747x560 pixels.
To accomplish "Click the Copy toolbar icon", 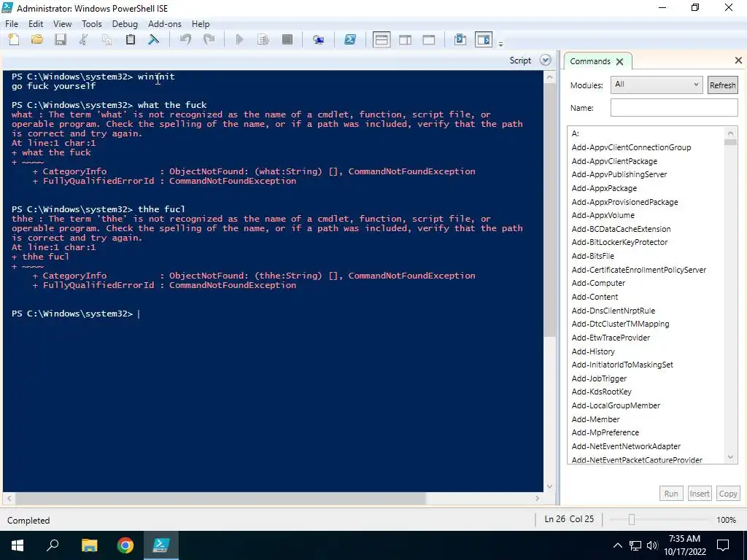I will 107,39.
